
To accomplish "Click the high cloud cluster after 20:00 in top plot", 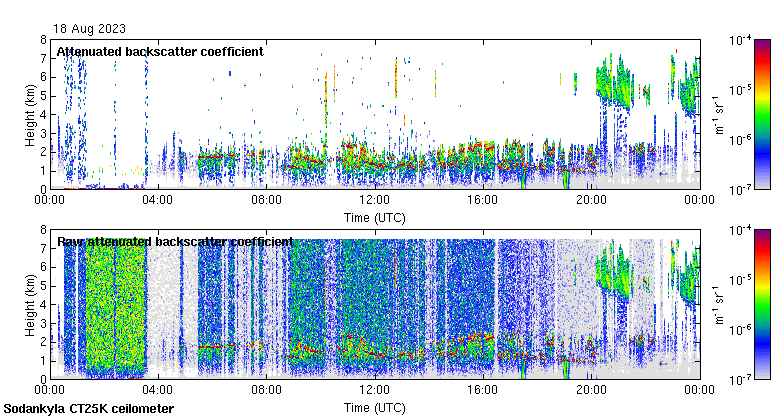I will point(613,82).
